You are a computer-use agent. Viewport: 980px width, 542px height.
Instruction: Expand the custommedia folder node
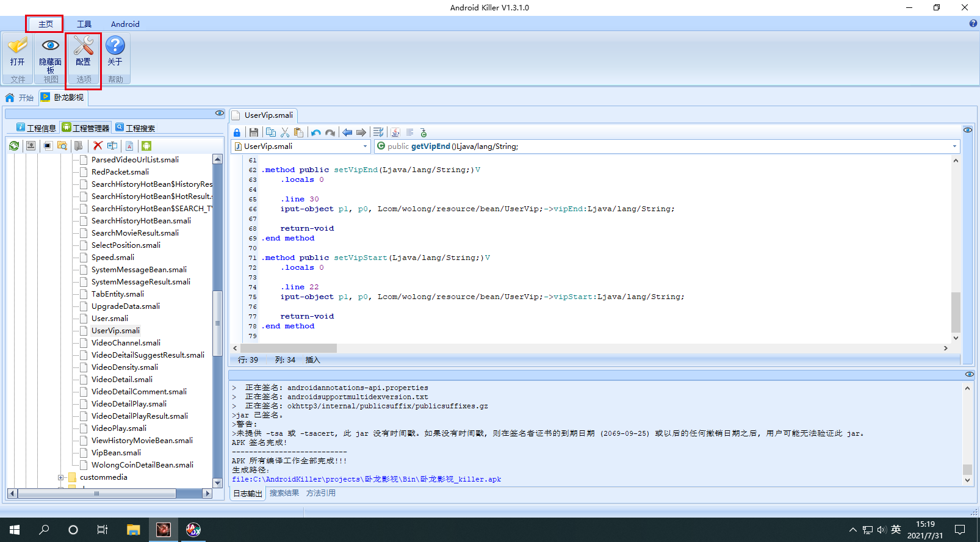[60, 477]
